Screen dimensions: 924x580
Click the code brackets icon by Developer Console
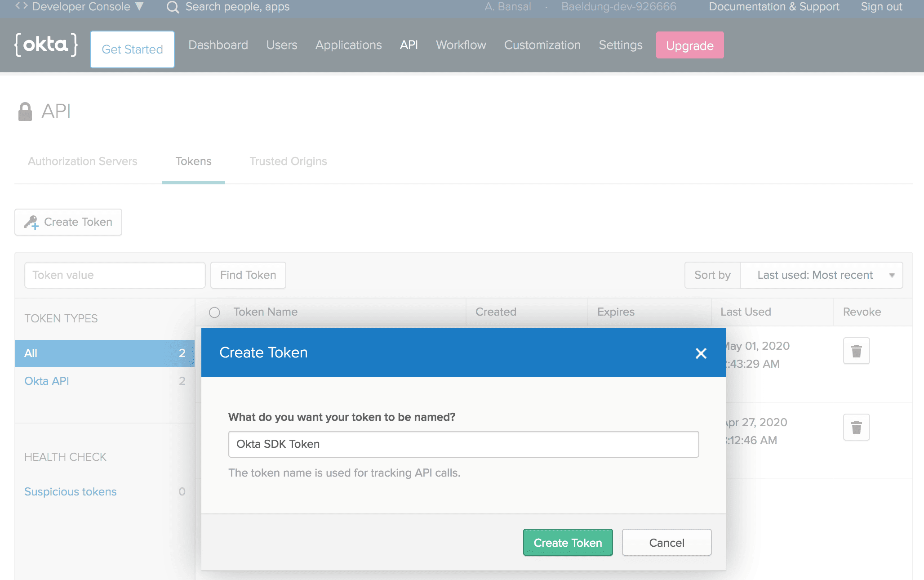(21, 6)
